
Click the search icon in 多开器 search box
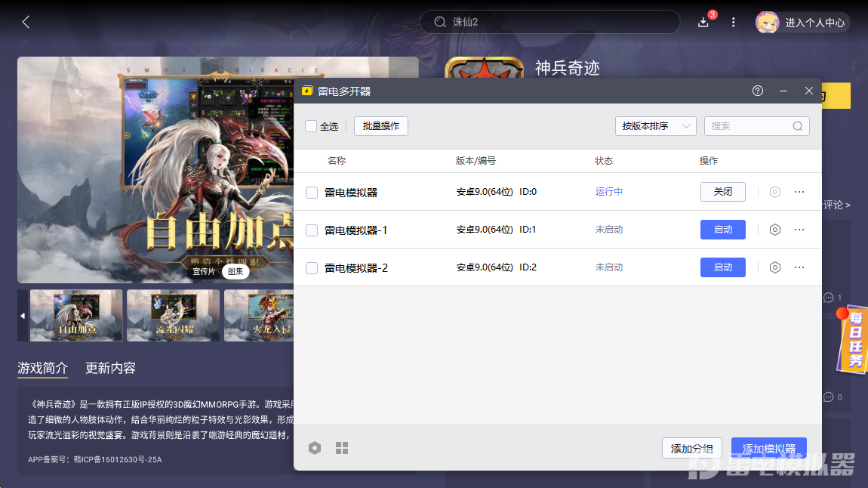[798, 126]
